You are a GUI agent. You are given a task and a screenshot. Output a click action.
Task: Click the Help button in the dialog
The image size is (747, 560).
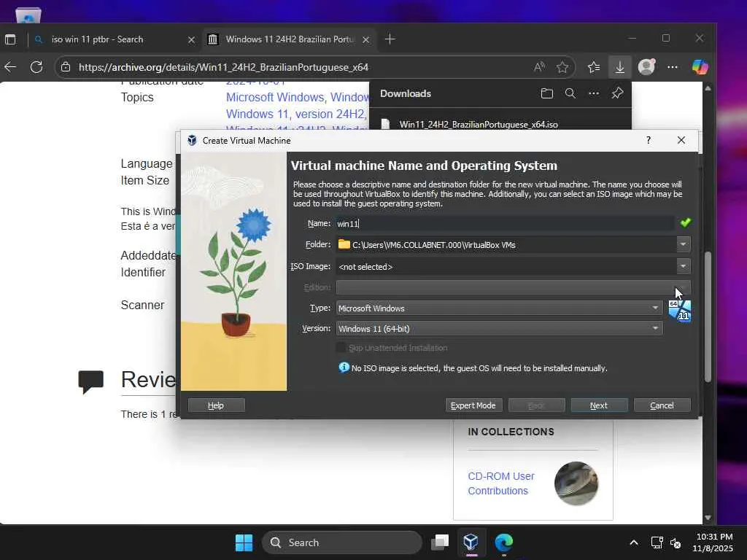tap(216, 405)
